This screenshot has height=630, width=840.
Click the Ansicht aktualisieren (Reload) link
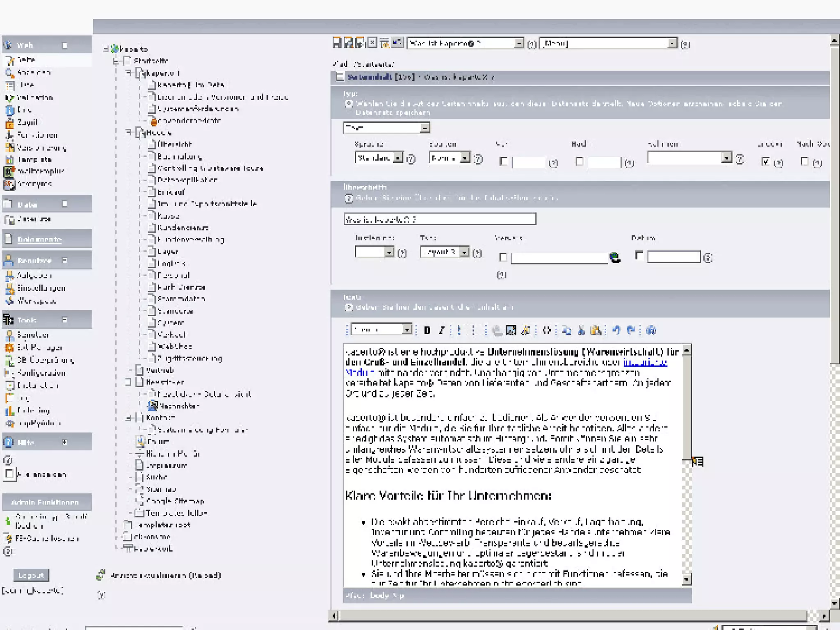(x=166, y=575)
